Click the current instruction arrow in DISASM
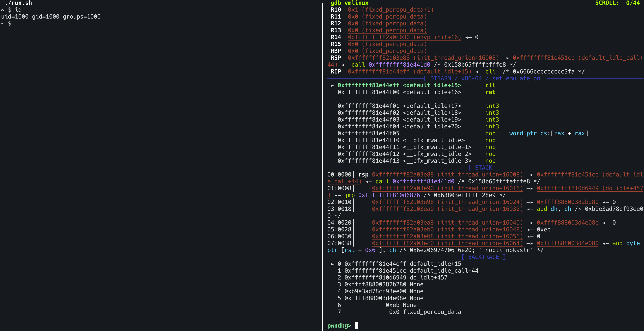 pyautogui.click(x=332, y=85)
